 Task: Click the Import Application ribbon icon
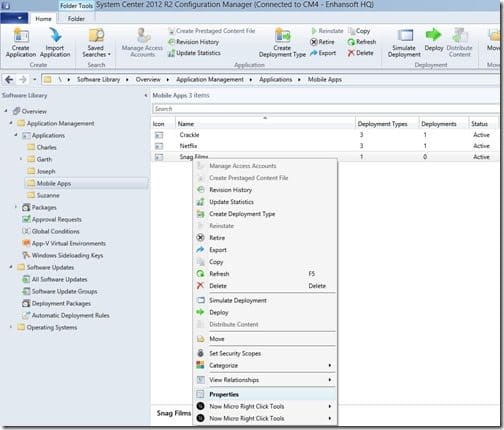click(55, 35)
